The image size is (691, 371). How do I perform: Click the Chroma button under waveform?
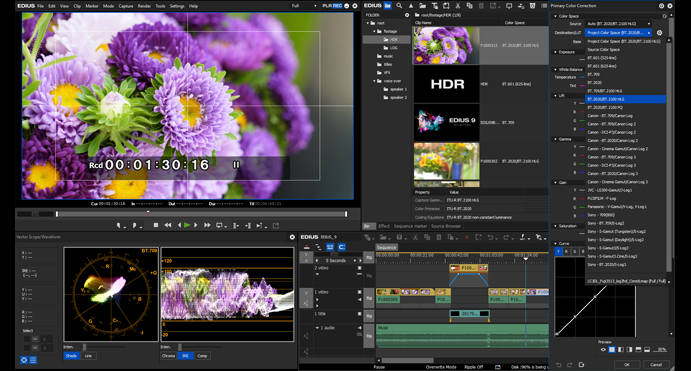pyautogui.click(x=168, y=356)
